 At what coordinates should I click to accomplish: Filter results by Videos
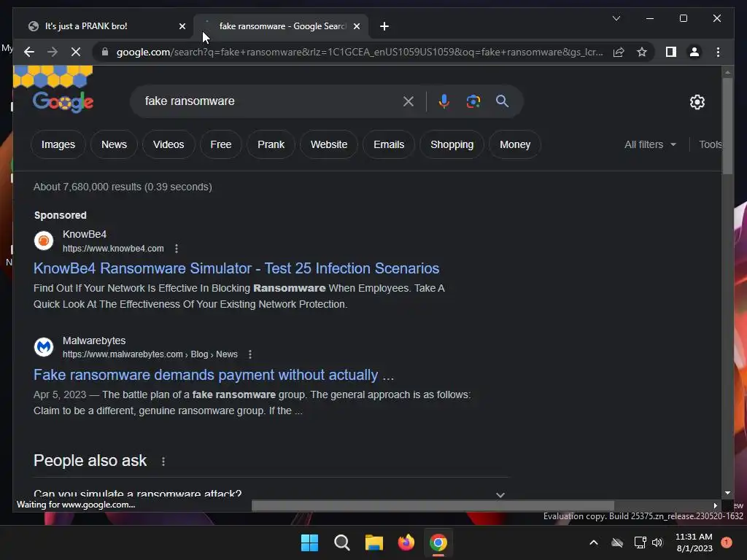pos(169,144)
